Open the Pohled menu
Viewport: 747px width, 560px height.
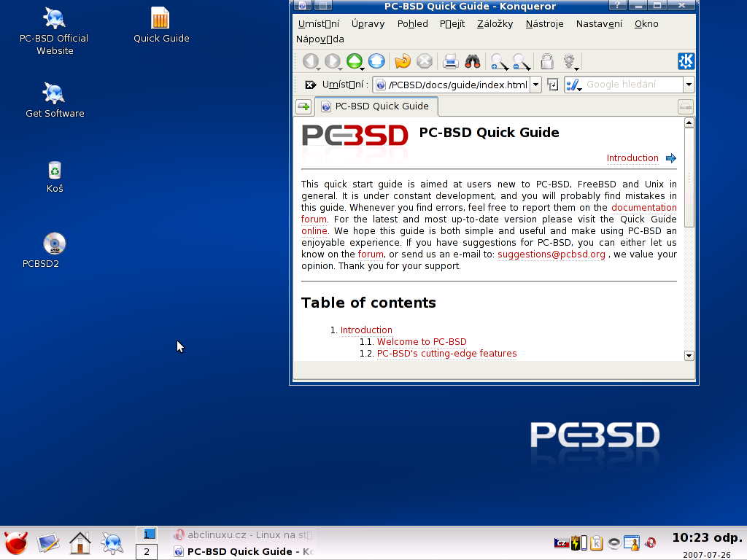click(413, 24)
